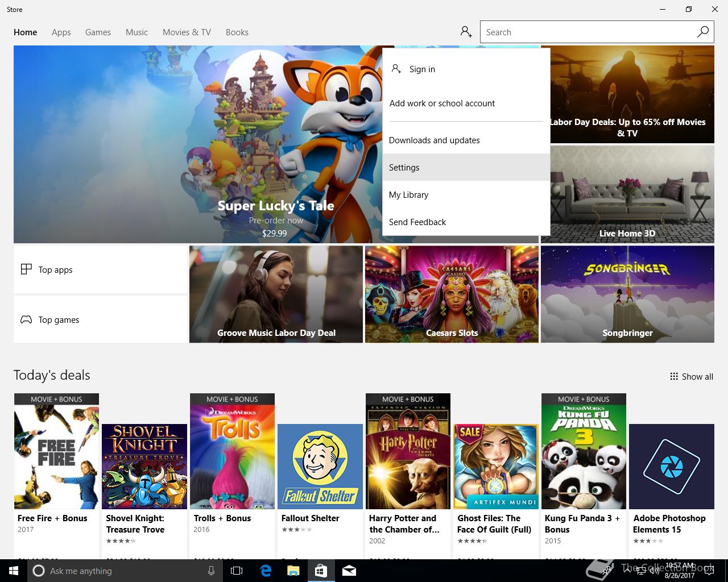Viewport: 728px width, 582px height.
Task: Click the volume speaker icon in the system tray
Action: [x=653, y=571]
